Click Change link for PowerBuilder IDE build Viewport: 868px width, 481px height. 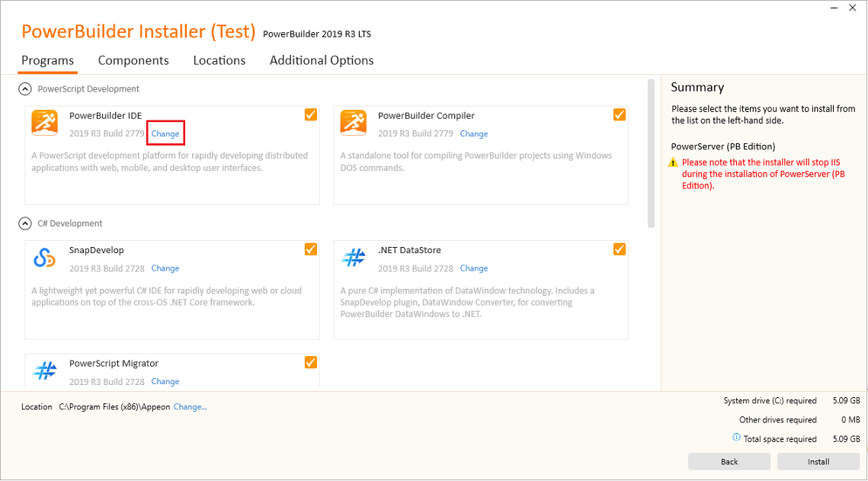click(x=165, y=134)
